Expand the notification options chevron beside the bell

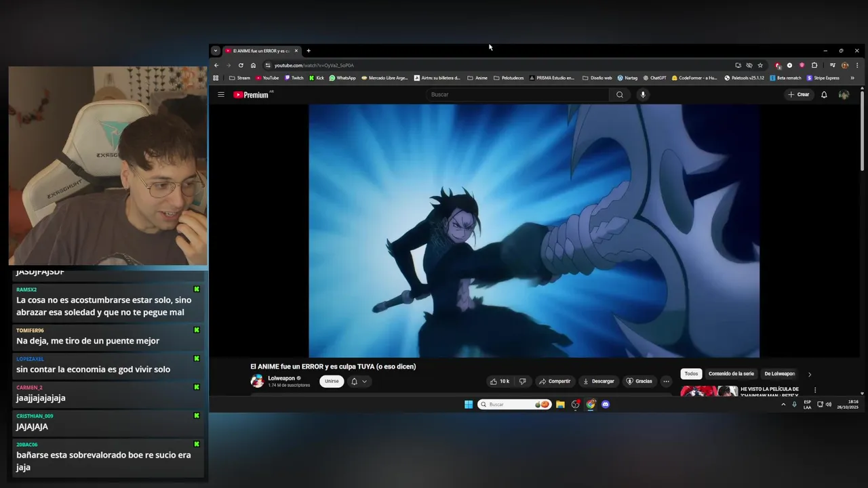click(365, 382)
